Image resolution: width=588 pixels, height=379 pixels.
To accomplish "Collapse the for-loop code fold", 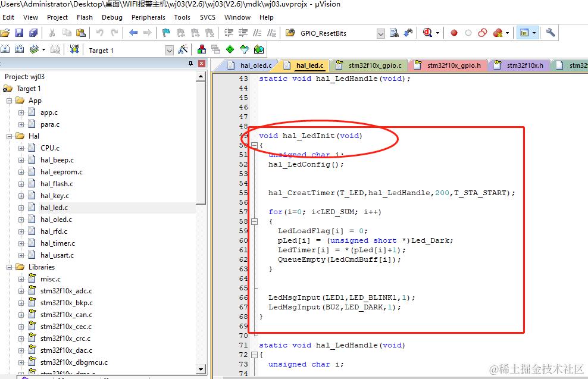I will click(x=254, y=221).
